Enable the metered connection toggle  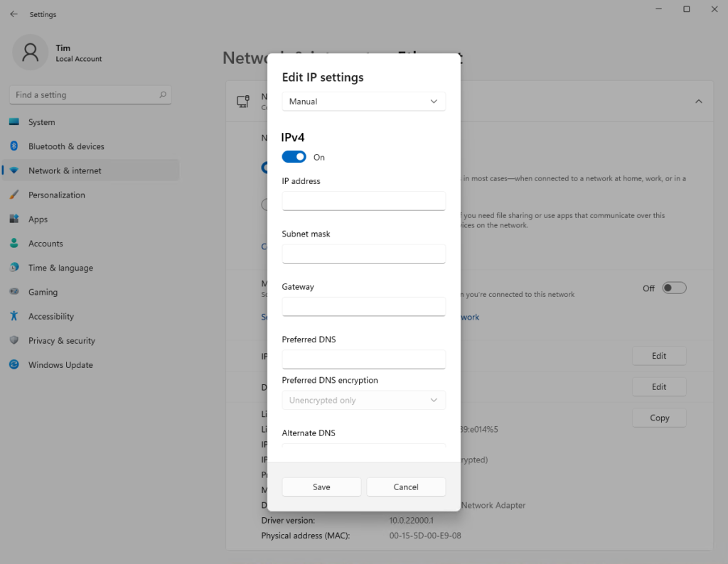click(674, 288)
